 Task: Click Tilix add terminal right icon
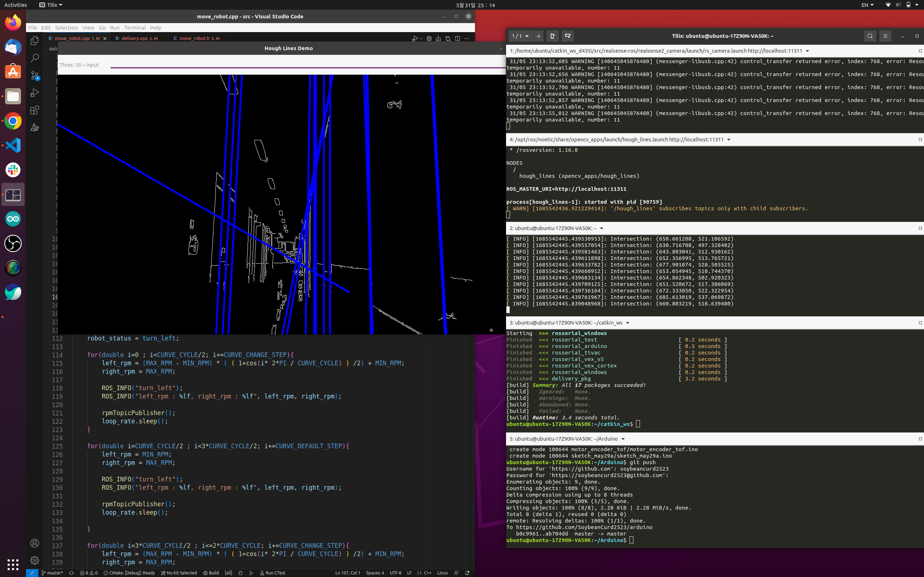click(553, 36)
